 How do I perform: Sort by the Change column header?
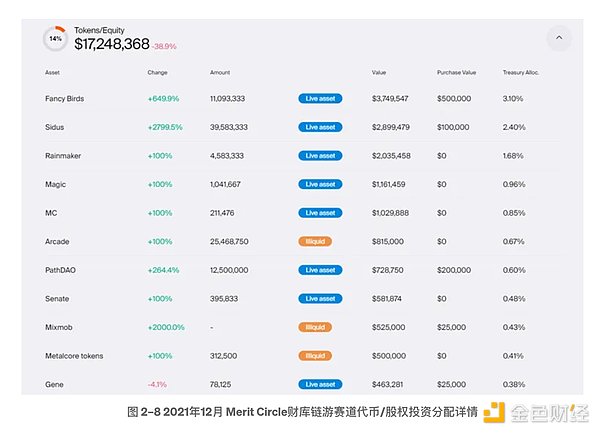click(x=157, y=73)
